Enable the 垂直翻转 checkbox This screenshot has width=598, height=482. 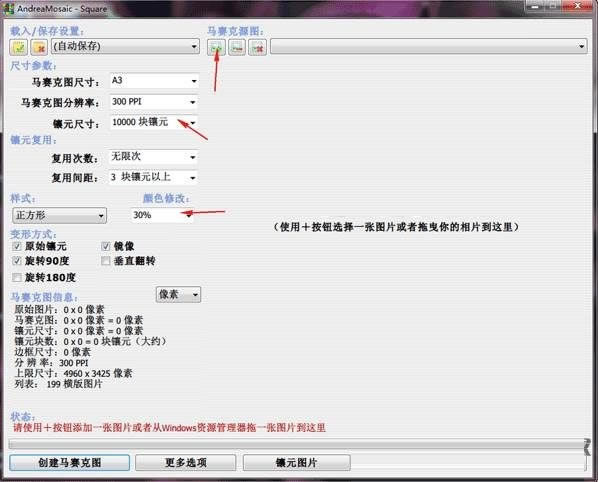pyautogui.click(x=106, y=261)
